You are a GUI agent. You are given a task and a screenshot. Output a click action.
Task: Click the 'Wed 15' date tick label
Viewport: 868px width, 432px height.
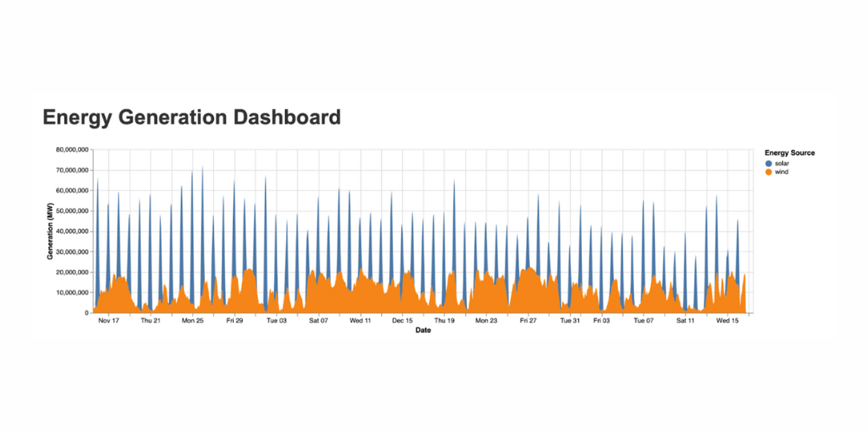click(727, 320)
